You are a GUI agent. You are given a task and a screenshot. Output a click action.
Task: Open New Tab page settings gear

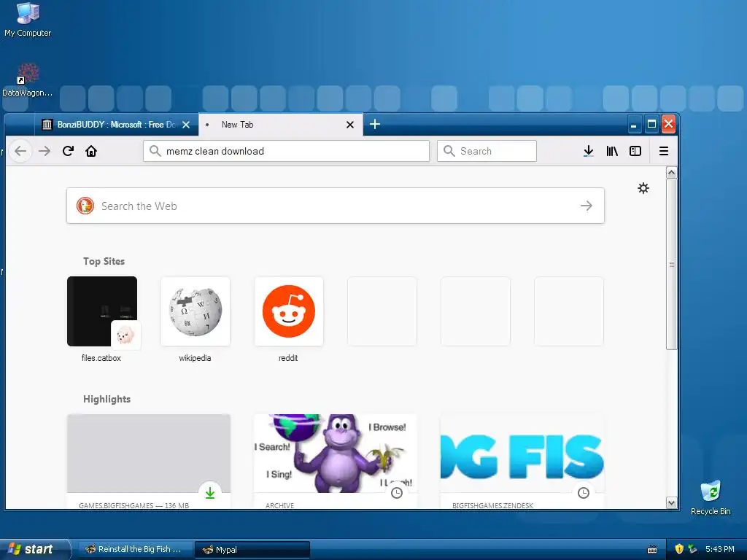[643, 188]
